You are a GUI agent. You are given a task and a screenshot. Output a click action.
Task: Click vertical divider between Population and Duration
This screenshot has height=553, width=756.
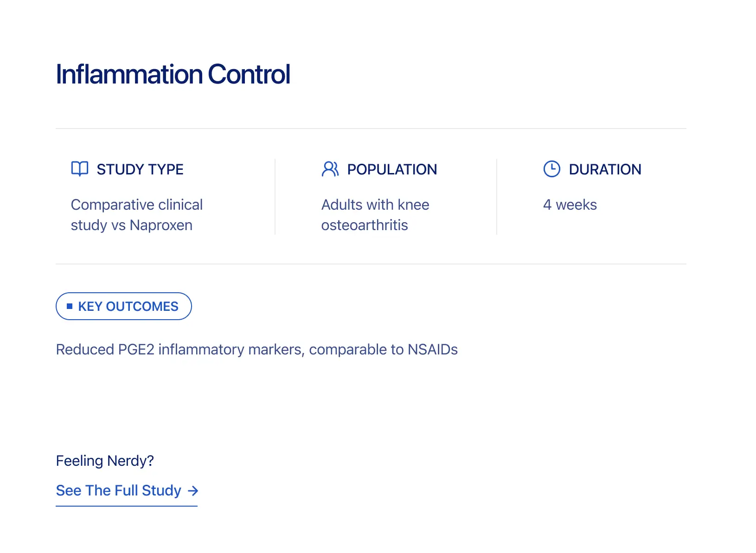(497, 197)
